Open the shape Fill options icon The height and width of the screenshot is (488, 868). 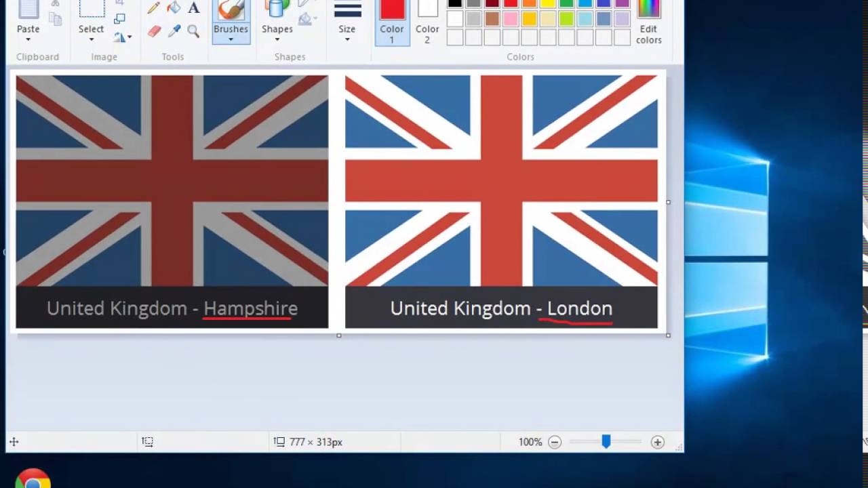point(306,19)
